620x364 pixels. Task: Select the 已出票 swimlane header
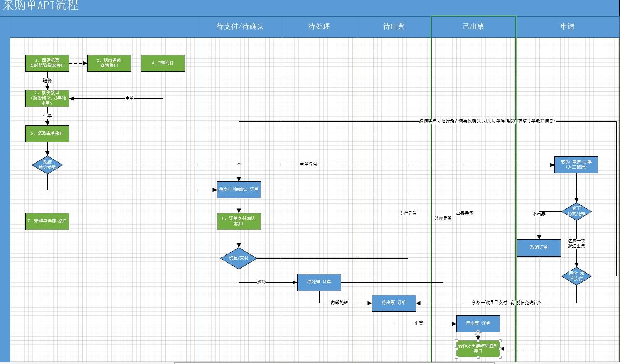473,27
